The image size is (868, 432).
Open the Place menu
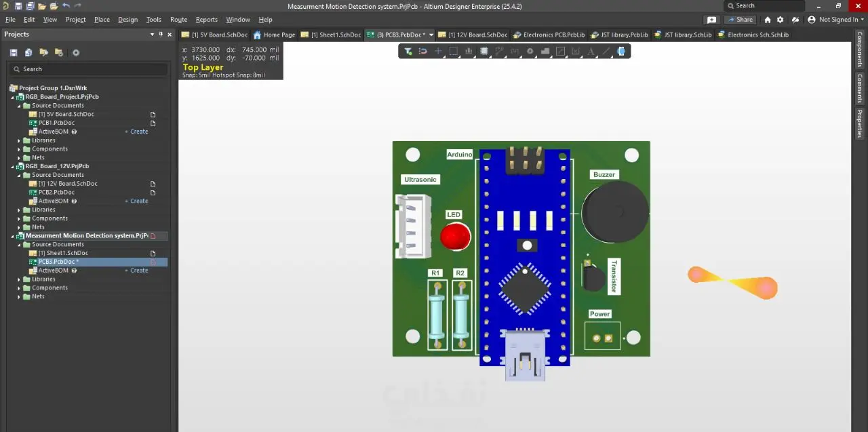coord(102,20)
